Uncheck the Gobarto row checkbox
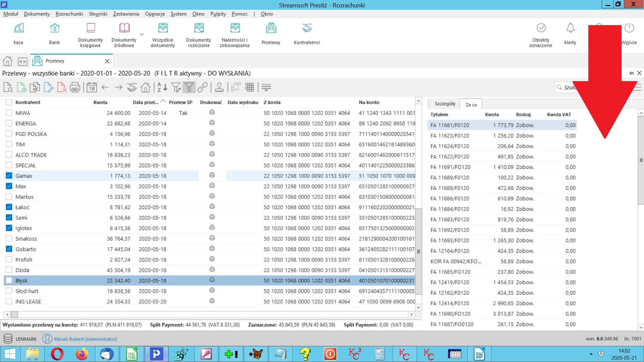Screen dimensions: 644x362 pyautogui.click(x=9, y=249)
